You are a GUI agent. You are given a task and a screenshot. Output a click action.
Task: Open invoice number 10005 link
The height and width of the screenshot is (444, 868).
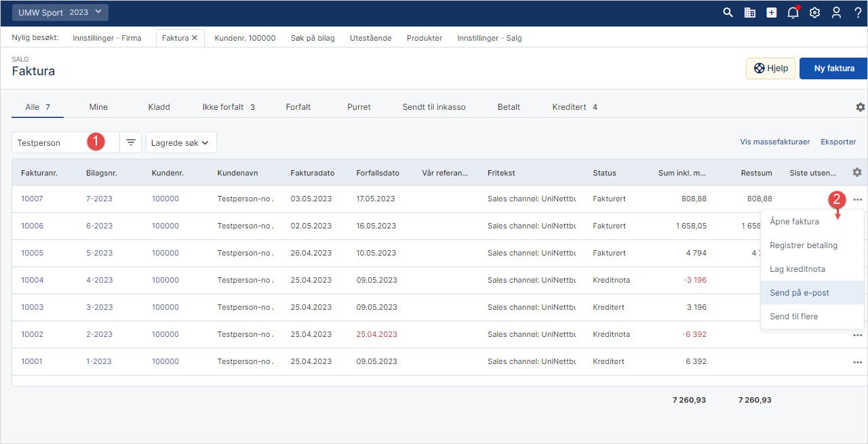[x=32, y=253]
